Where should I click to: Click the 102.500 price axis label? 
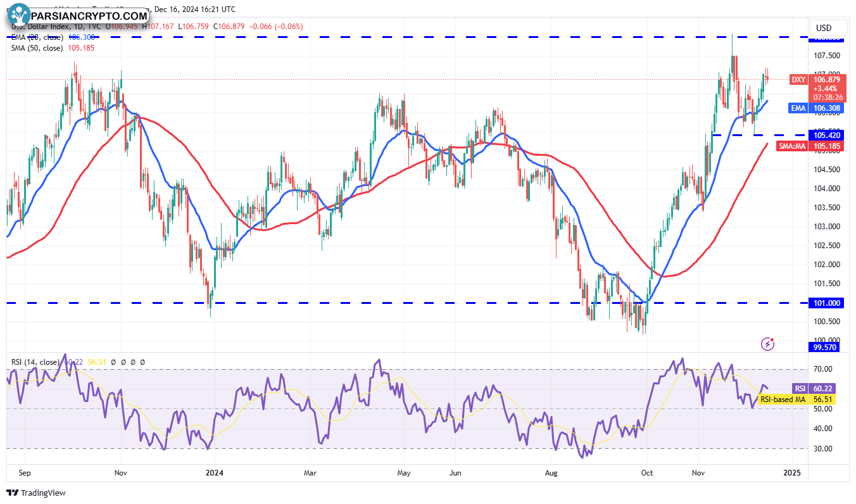click(x=828, y=246)
